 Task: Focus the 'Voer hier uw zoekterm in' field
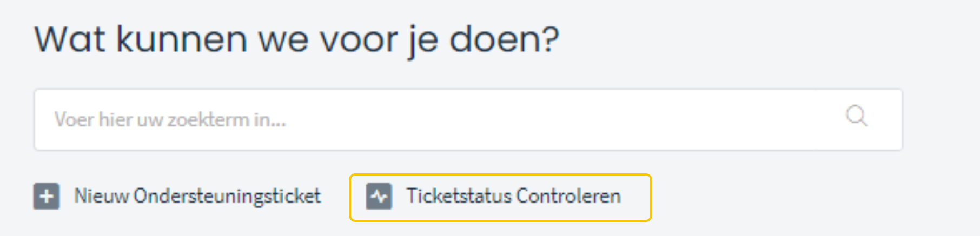468,119
